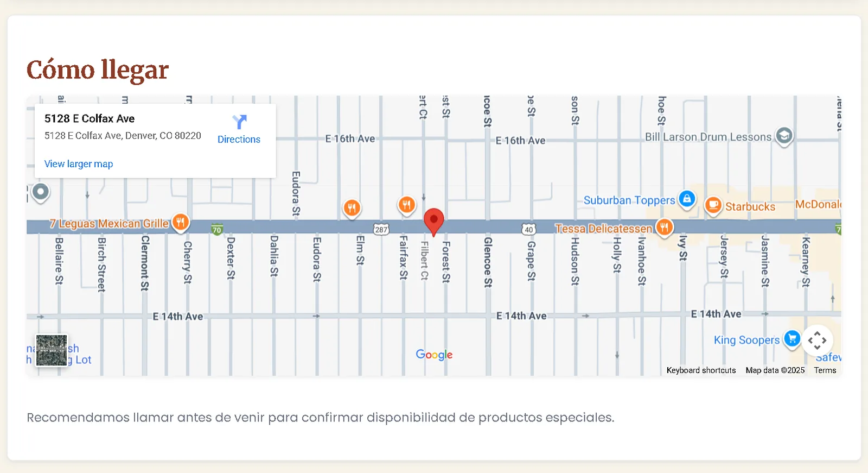
Task: Click the Glencoe St street label
Action: coord(488,262)
